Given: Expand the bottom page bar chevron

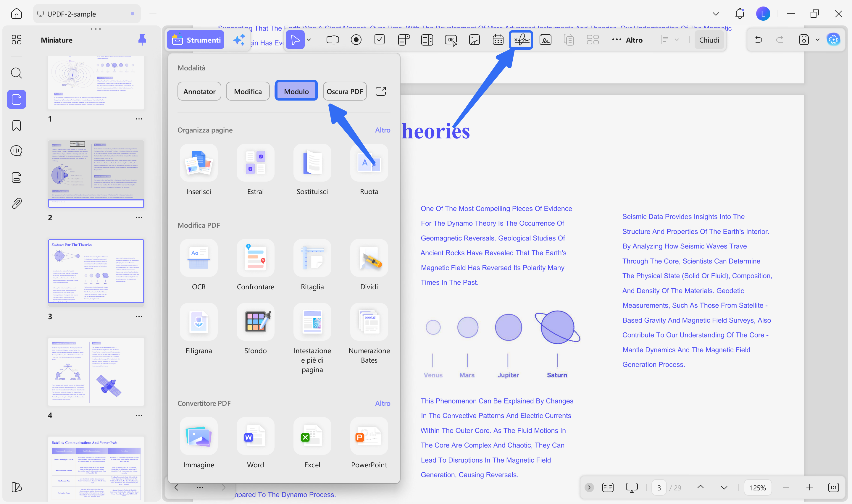Looking at the screenshot, I should pyautogui.click(x=589, y=488).
